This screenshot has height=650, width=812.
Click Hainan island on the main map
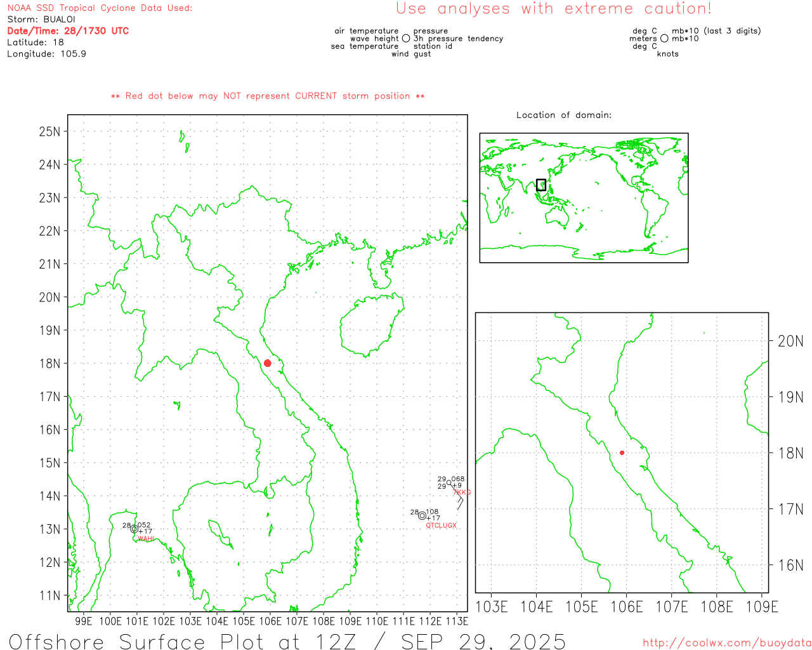[370, 324]
